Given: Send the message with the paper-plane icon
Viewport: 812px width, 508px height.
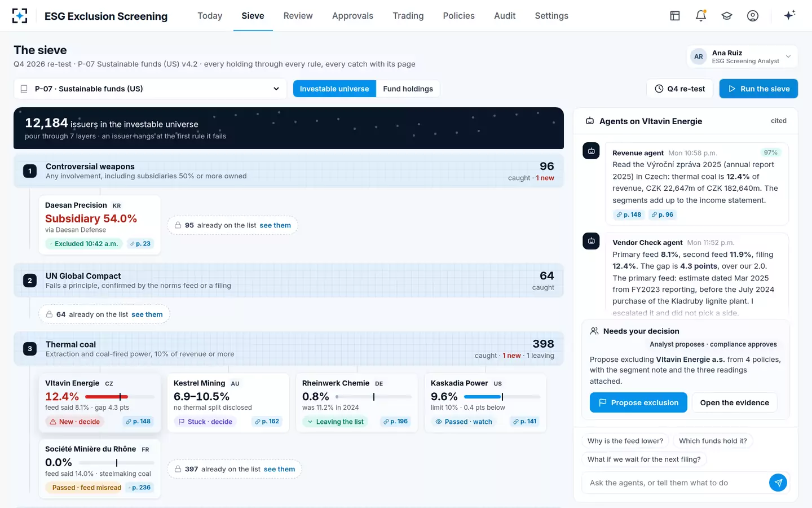Looking at the screenshot, I should coord(778,483).
